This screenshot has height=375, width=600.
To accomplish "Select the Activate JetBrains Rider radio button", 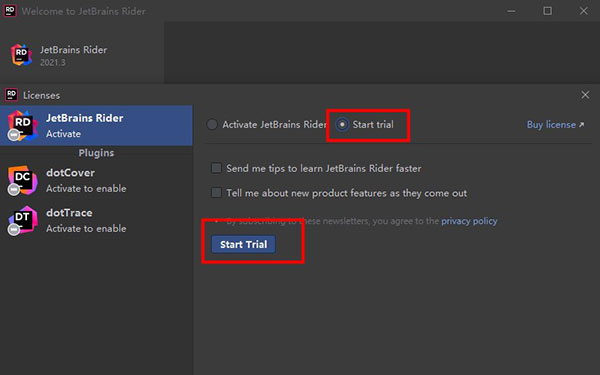I will (x=212, y=124).
